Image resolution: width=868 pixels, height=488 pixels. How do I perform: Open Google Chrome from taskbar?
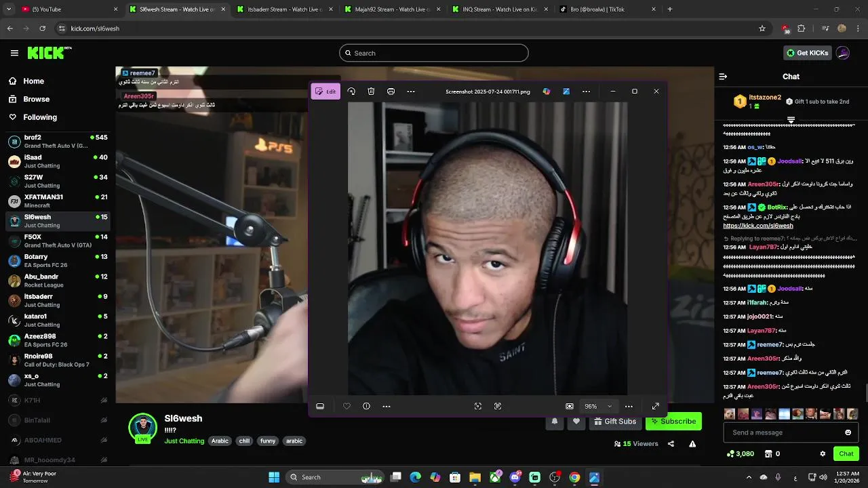pyautogui.click(x=574, y=477)
